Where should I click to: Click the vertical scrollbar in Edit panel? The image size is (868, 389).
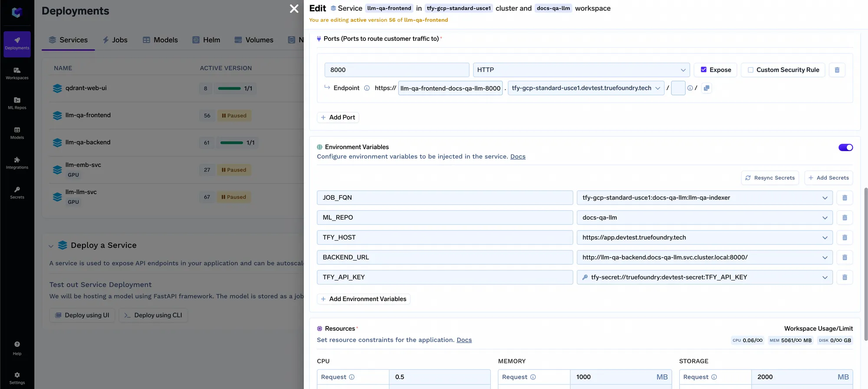(x=865, y=264)
